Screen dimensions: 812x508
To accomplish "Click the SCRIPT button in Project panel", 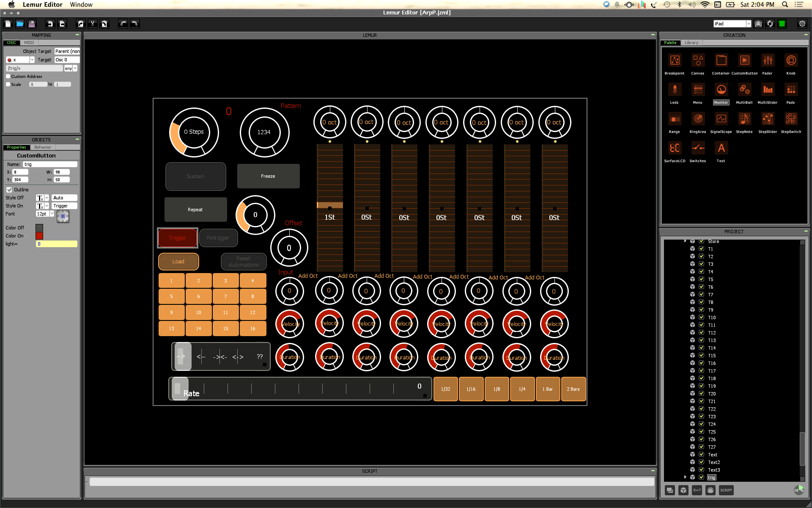I will [726, 490].
